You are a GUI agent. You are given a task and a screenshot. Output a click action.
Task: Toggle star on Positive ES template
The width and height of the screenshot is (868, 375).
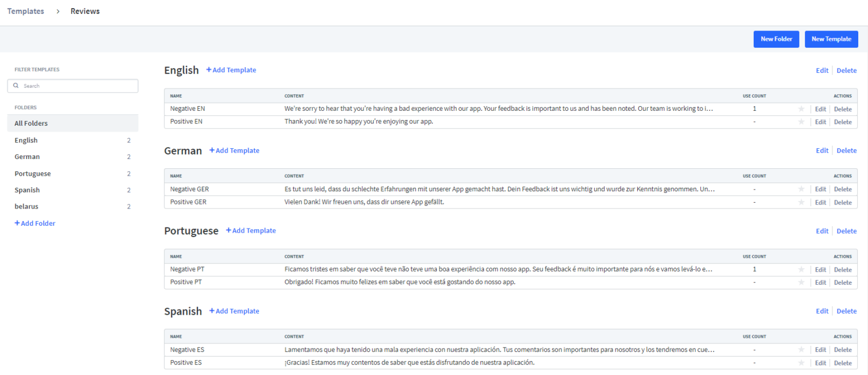click(x=801, y=363)
